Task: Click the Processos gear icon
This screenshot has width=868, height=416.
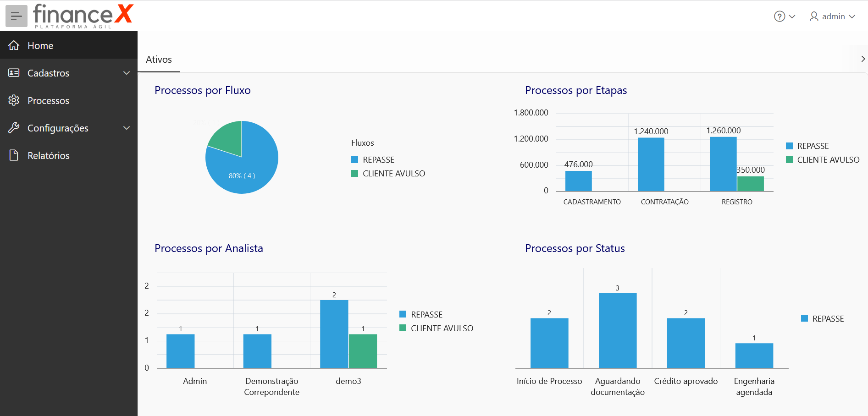Action: (14, 100)
